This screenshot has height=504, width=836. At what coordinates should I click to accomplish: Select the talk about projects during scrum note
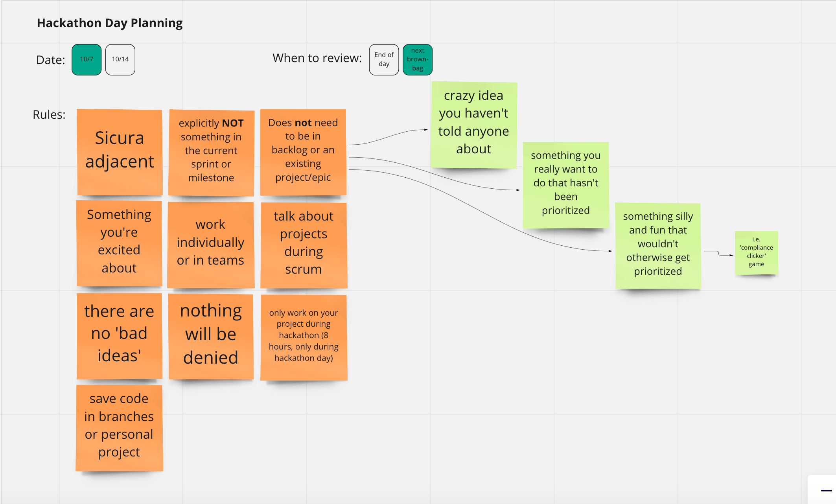[x=303, y=245]
